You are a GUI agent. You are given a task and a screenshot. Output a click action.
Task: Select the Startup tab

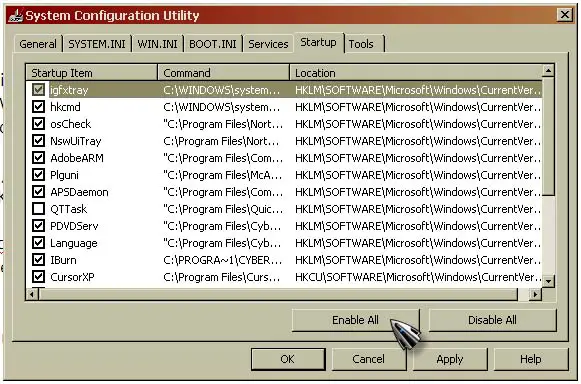click(318, 42)
